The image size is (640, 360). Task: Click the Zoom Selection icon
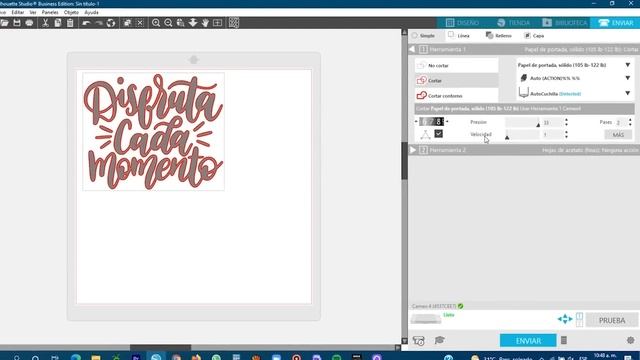coord(180,23)
